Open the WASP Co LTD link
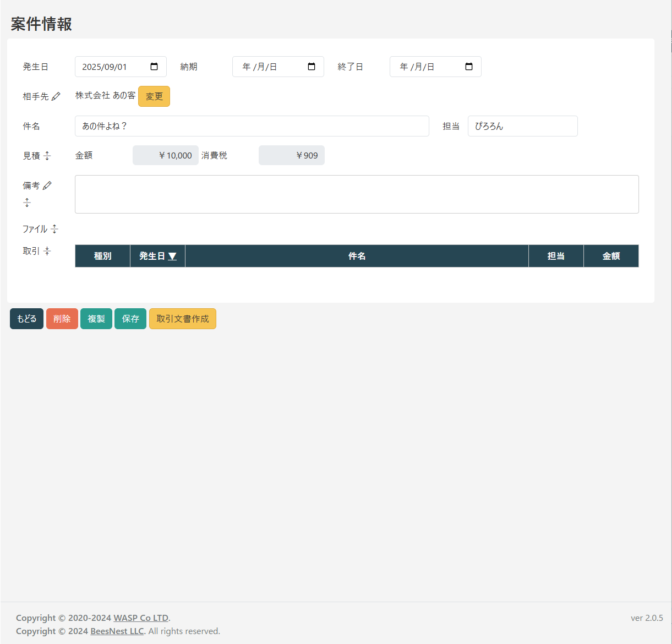Viewport: 672px width, 644px height. [140, 618]
